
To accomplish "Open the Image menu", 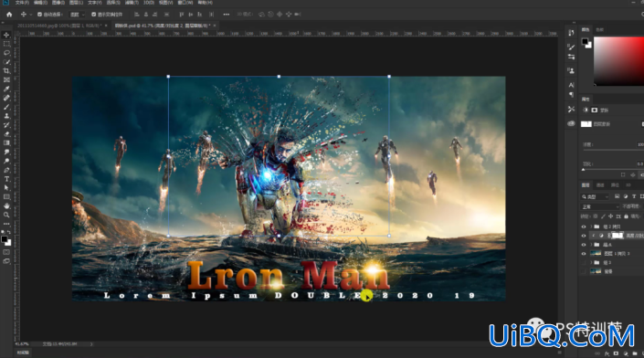I will [x=58, y=3].
